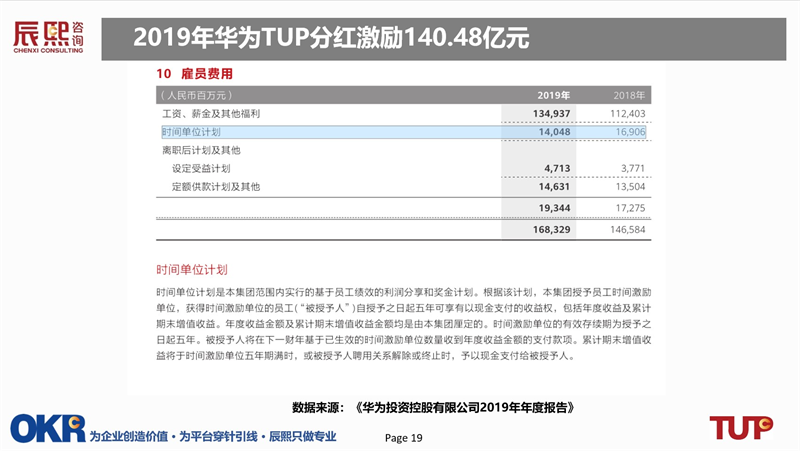Click the 16,906 value for 2018
800x451 pixels.
point(630,132)
